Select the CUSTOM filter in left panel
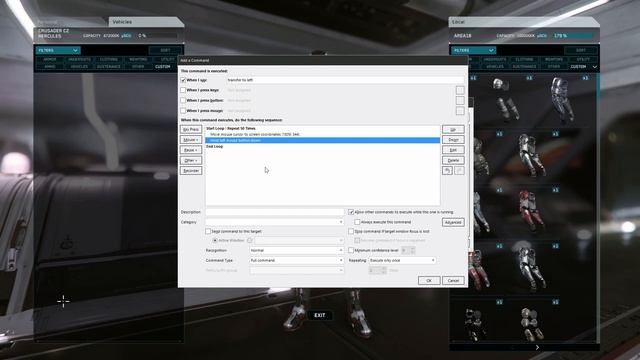This screenshot has width=640, height=360. click(x=163, y=67)
